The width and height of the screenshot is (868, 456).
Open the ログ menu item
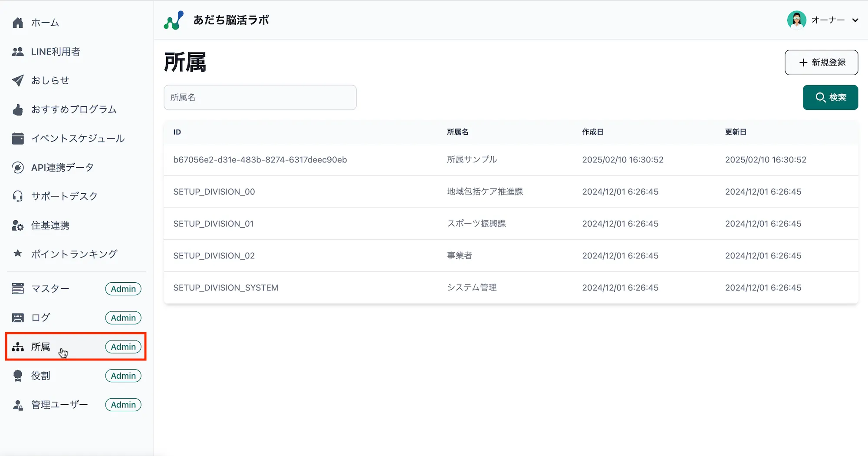click(x=41, y=318)
